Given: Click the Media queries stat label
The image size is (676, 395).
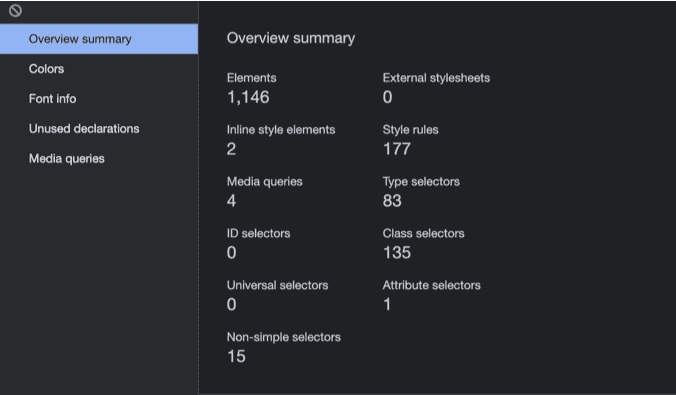Looking at the screenshot, I should [x=265, y=182].
